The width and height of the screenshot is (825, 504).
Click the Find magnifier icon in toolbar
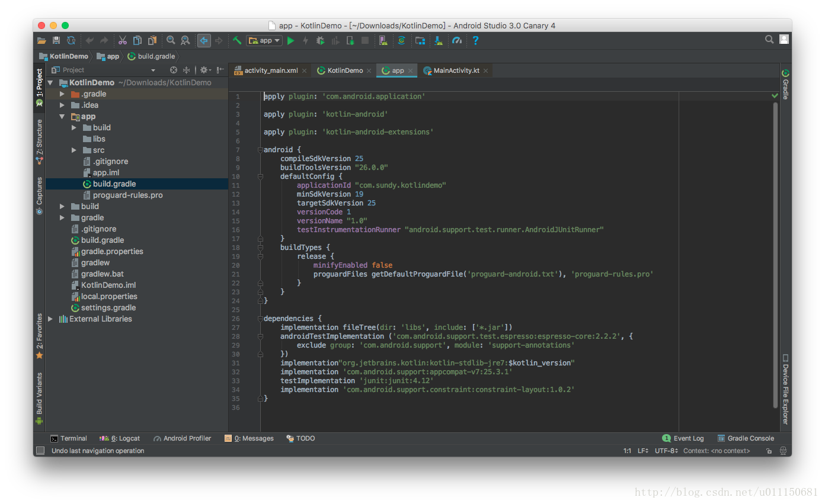(x=171, y=40)
